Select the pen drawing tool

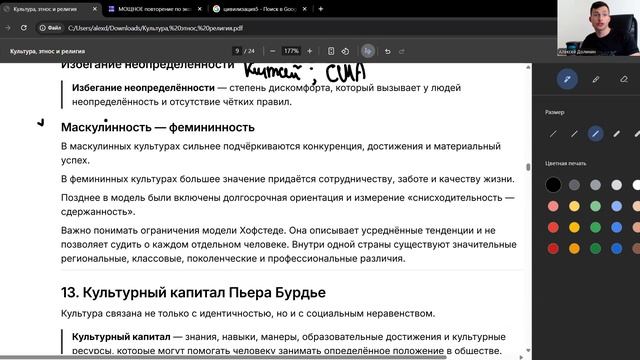tap(567, 79)
